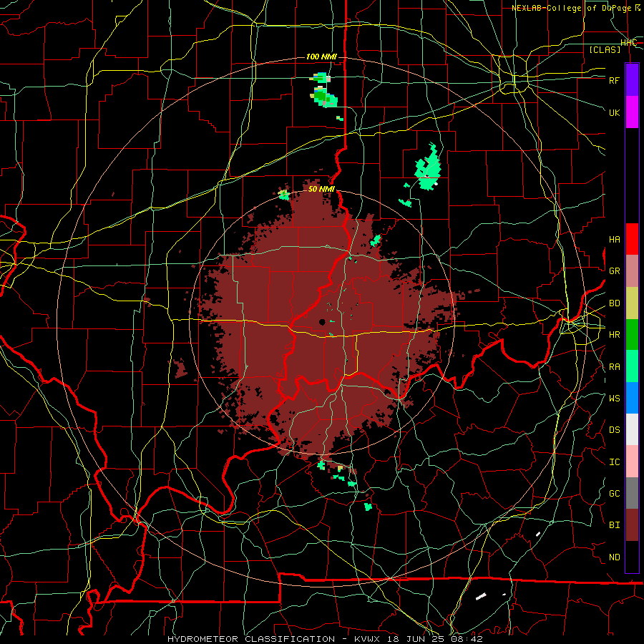Click the RF legend label text
Image resolution: width=644 pixels, height=644 pixels.
(x=614, y=80)
